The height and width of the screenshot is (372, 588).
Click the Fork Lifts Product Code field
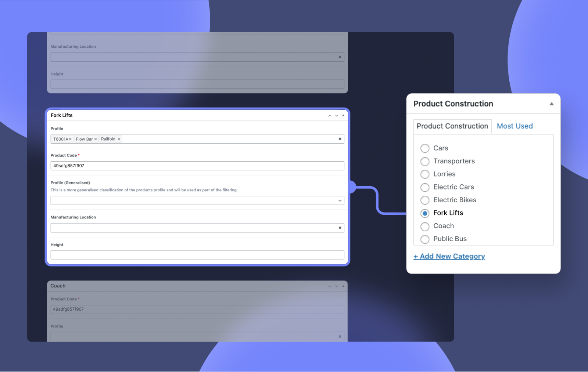[x=197, y=166]
